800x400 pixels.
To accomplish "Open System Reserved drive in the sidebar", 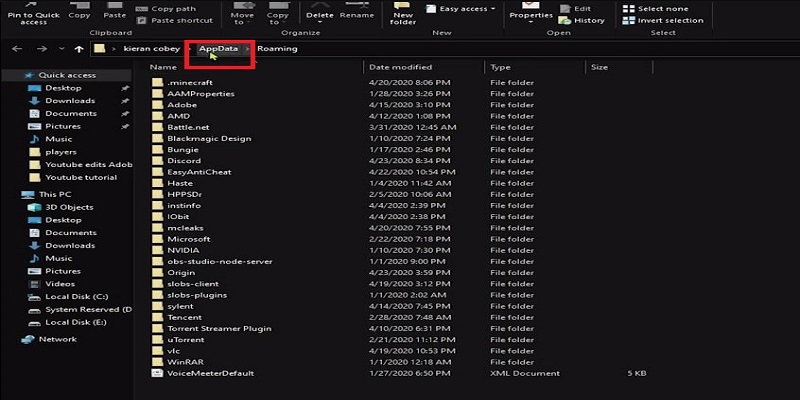I will 88,309.
